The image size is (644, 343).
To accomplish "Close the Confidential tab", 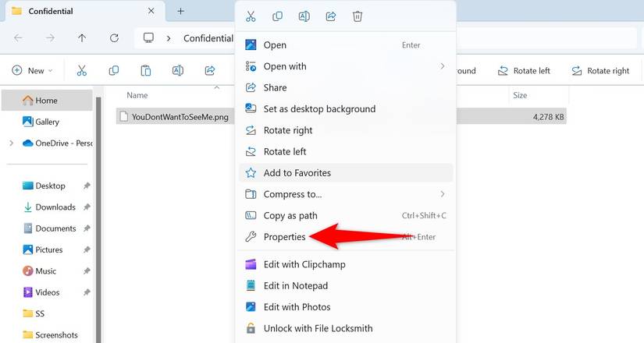I will coord(151,11).
